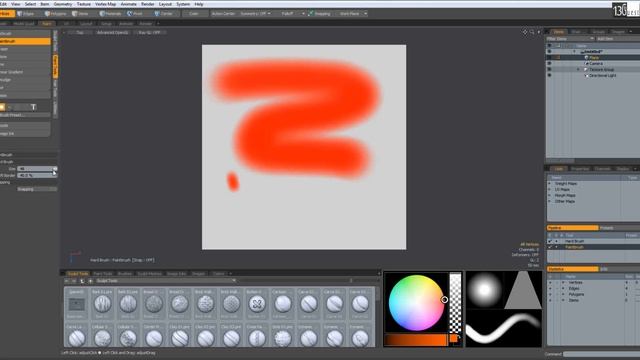The width and height of the screenshot is (640, 360).
Task: Click the Advanced OpenGL viewport button
Action: click(x=113, y=32)
